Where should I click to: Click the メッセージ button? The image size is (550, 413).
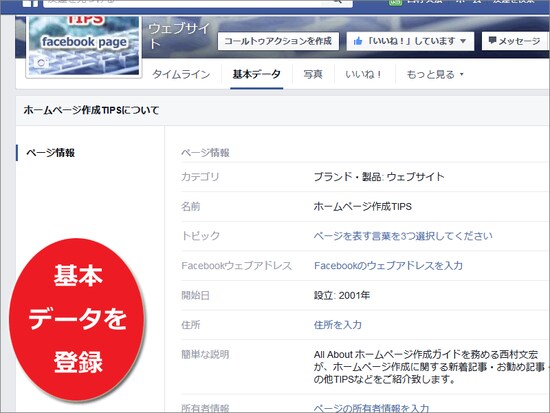pos(515,41)
